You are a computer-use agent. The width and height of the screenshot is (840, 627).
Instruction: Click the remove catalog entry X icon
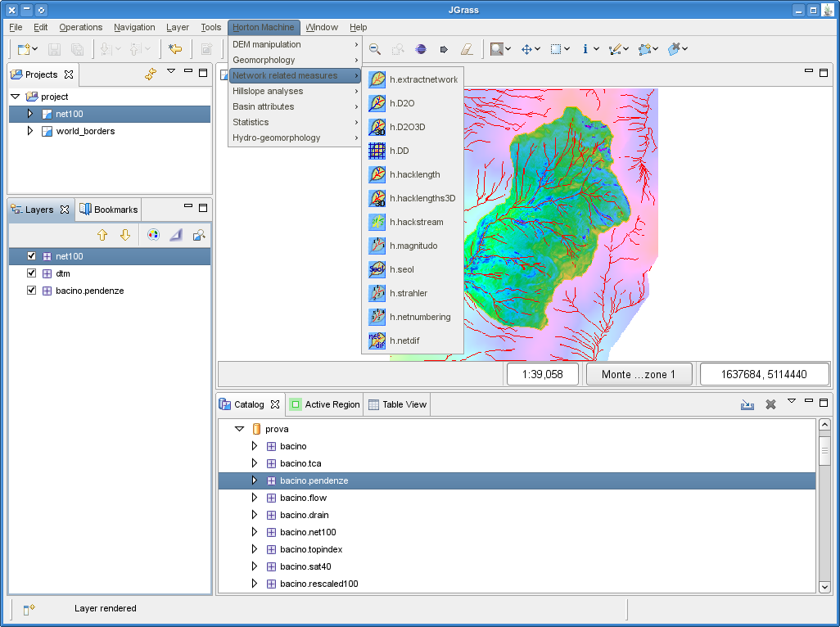[770, 404]
